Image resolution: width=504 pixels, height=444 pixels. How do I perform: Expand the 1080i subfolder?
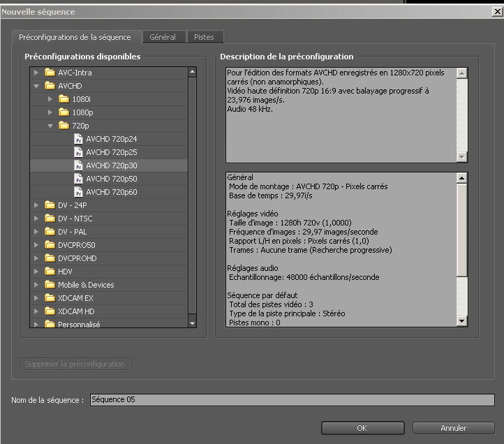pyautogui.click(x=50, y=99)
